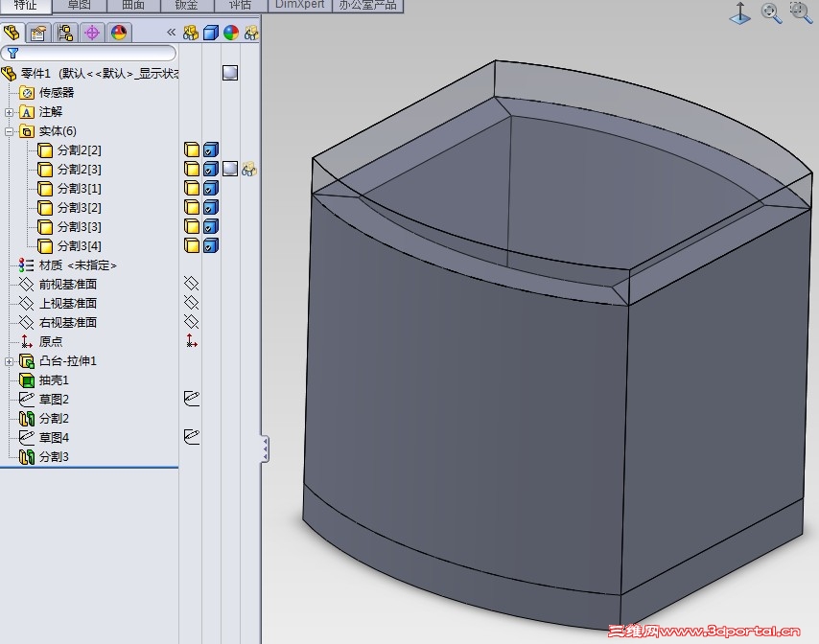This screenshot has width=819, height=644.
Task: Open the DisplayManager tab icon
Action: point(119,33)
